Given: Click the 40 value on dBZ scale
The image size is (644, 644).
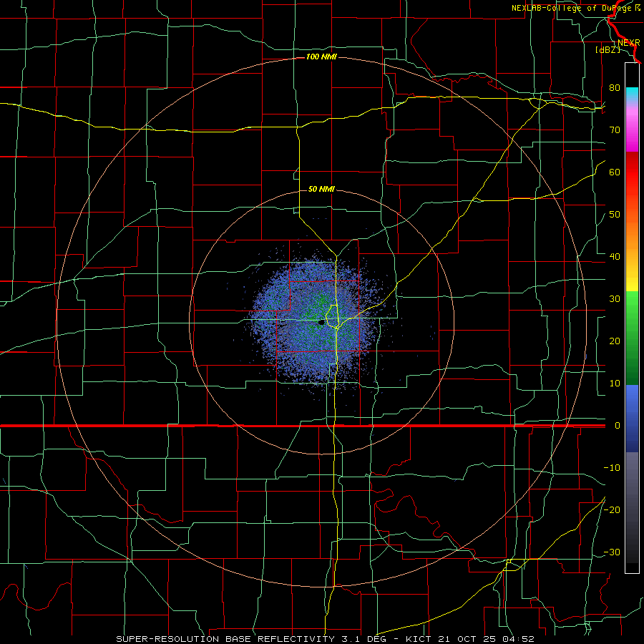Looking at the screenshot, I should pyautogui.click(x=615, y=257).
